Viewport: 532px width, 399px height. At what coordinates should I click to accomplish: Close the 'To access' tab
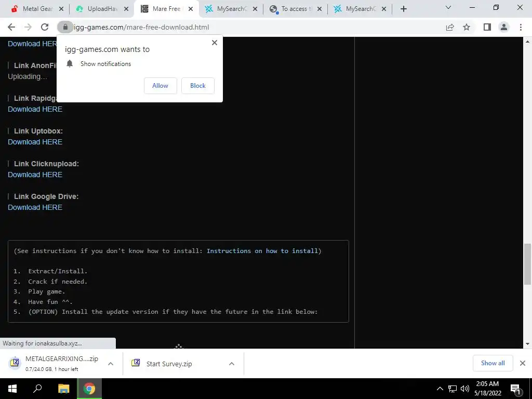(320, 9)
